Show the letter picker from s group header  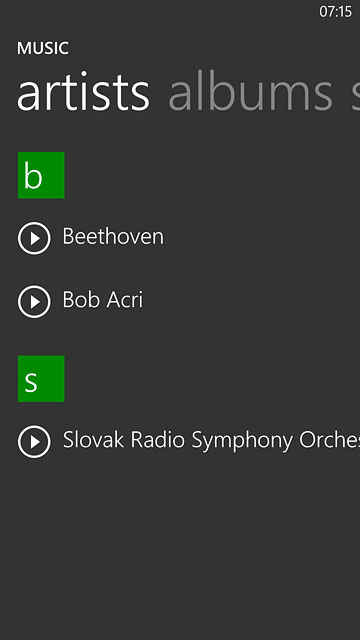pos(41,379)
